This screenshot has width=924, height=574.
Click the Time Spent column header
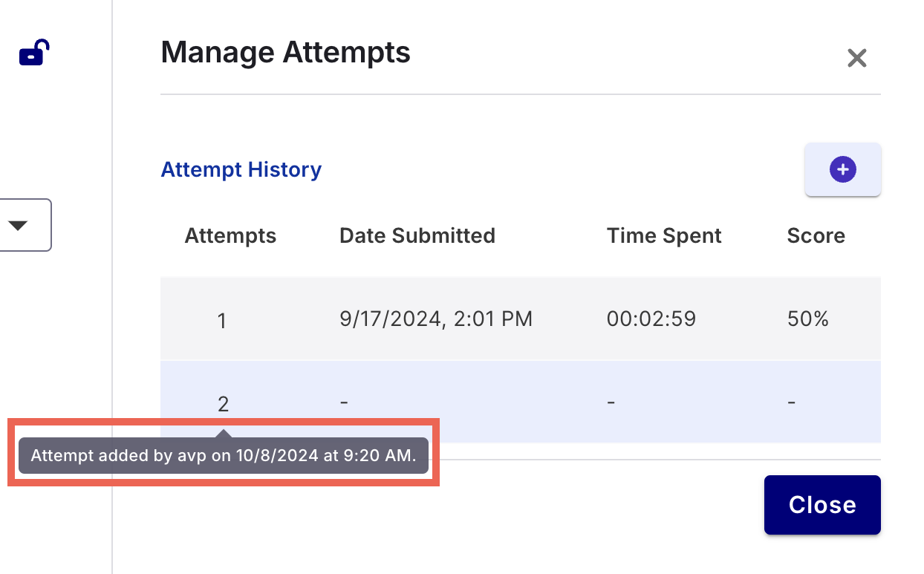point(664,236)
